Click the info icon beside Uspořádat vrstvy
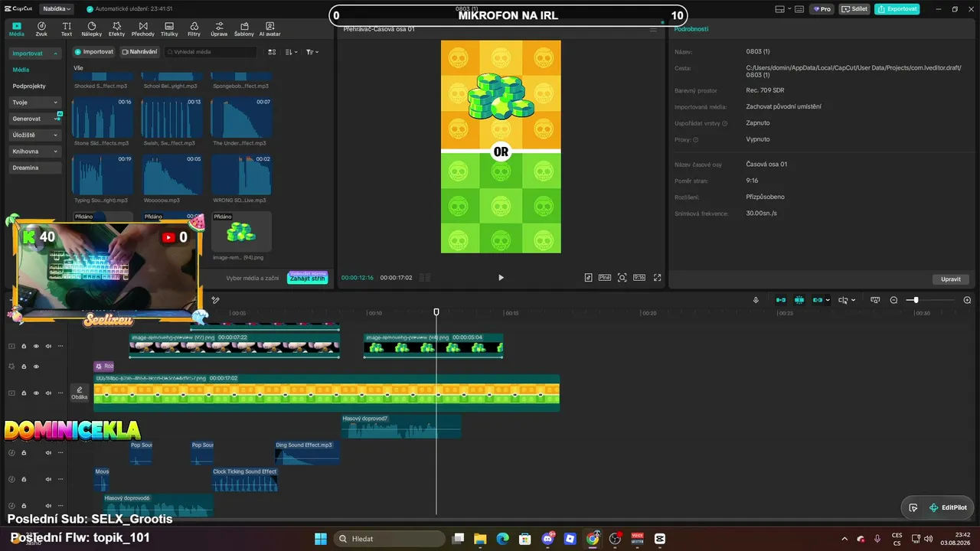This screenshot has width=980, height=551. click(724, 123)
